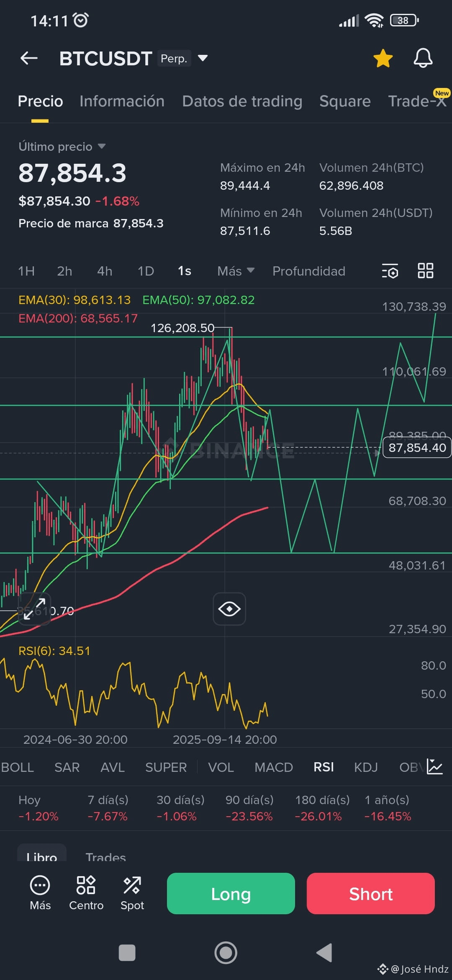Image resolution: width=452 pixels, height=980 pixels.
Task: Open the chart grid layout icon
Action: 426,271
